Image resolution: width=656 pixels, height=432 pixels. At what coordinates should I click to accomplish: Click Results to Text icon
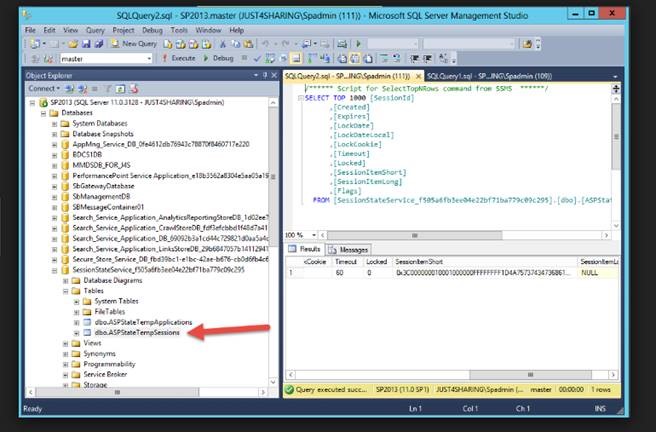342,59
